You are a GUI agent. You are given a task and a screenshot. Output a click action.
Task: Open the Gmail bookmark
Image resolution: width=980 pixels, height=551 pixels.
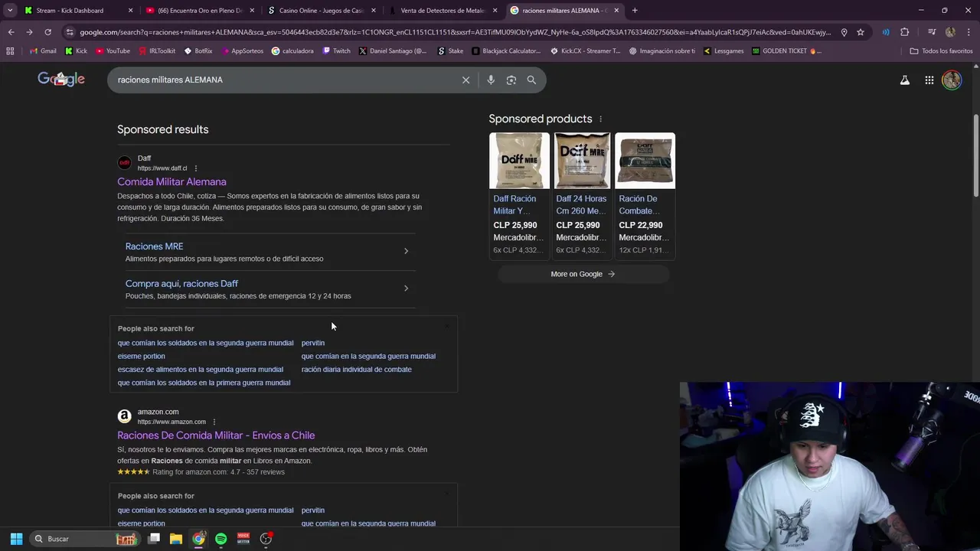[42, 51]
